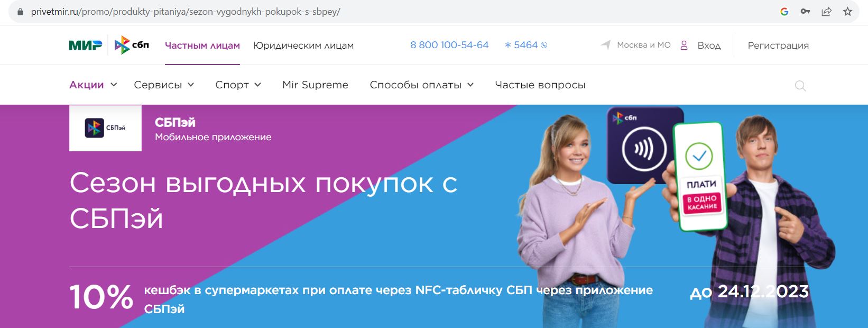
Task: Click the SBP logo in header
Action: (132, 45)
